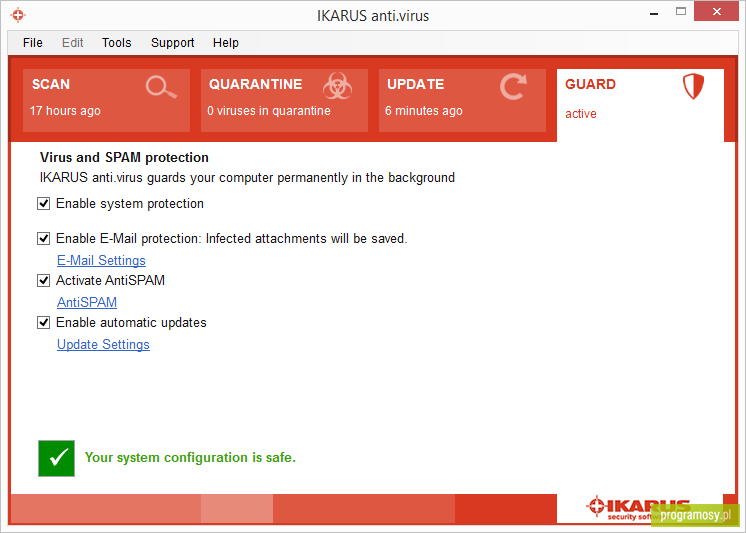This screenshot has height=533, width=746.
Task: Click the "Virus and SPAM protection" heading
Action: tap(124, 158)
